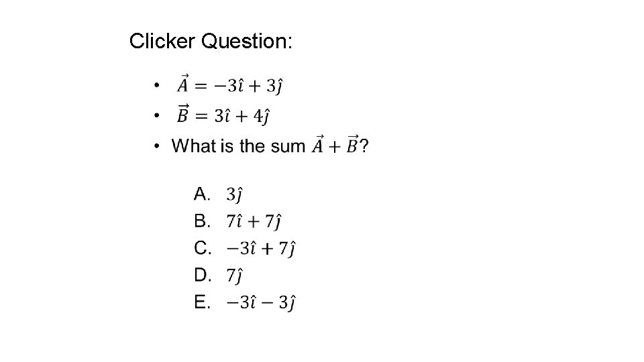Click the "What is the sum" text

(x=239, y=145)
